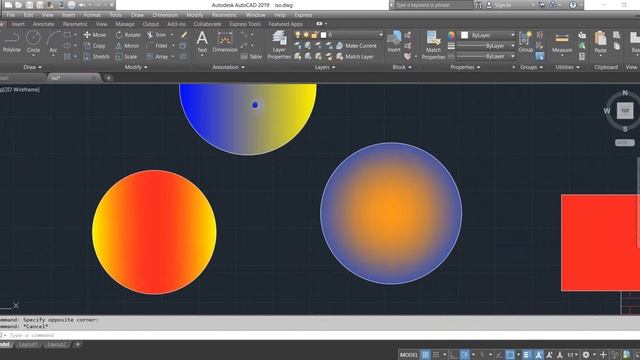Select the Polyline tool
This screenshot has width=640, height=360.
(x=11, y=42)
